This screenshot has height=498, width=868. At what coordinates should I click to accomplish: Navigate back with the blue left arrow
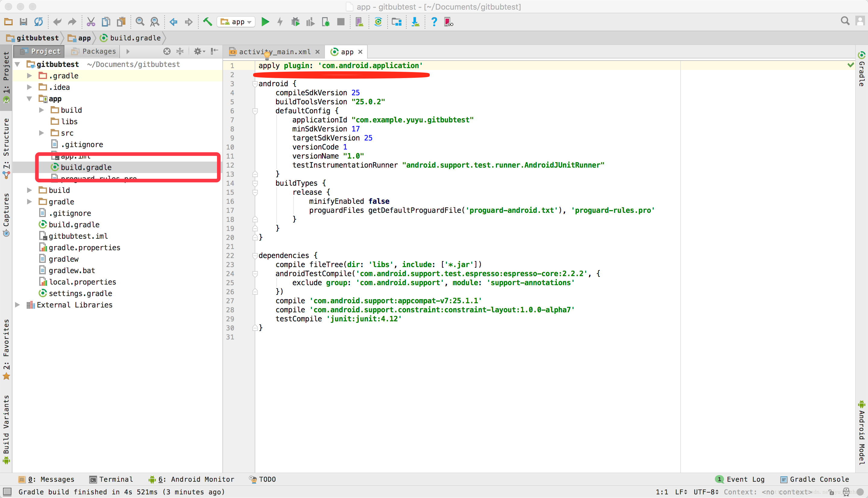pos(174,22)
